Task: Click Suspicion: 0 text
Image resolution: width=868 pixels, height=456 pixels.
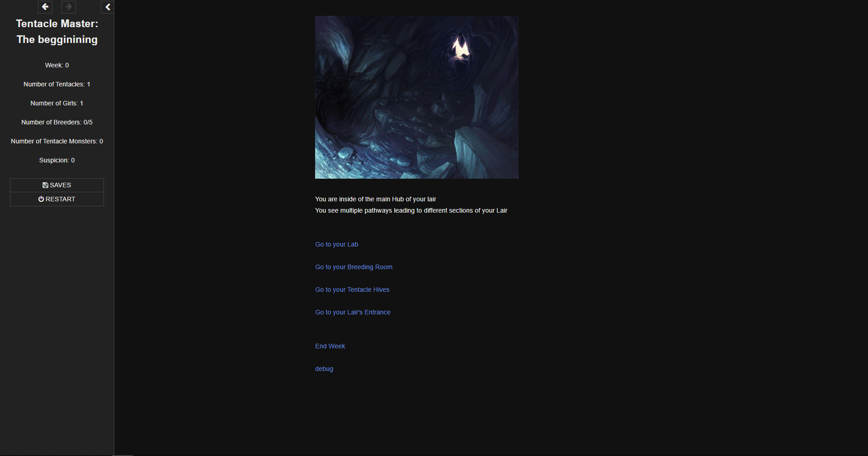Action: [x=57, y=160]
